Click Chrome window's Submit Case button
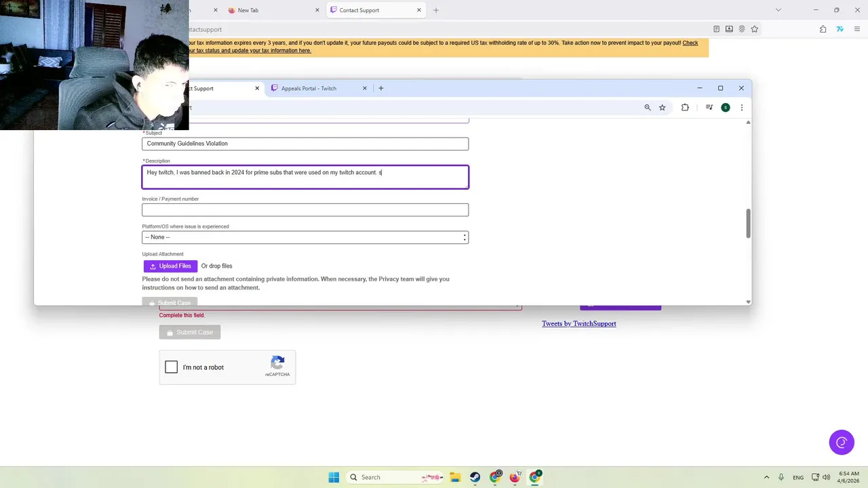The height and width of the screenshot is (488, 868). click(170, 302)
